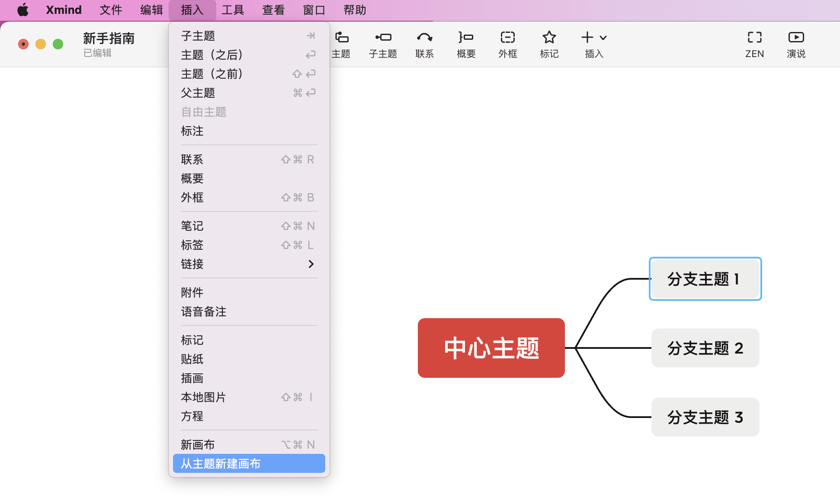Select the 分支主题 2 branch topic

coord(705,348)
